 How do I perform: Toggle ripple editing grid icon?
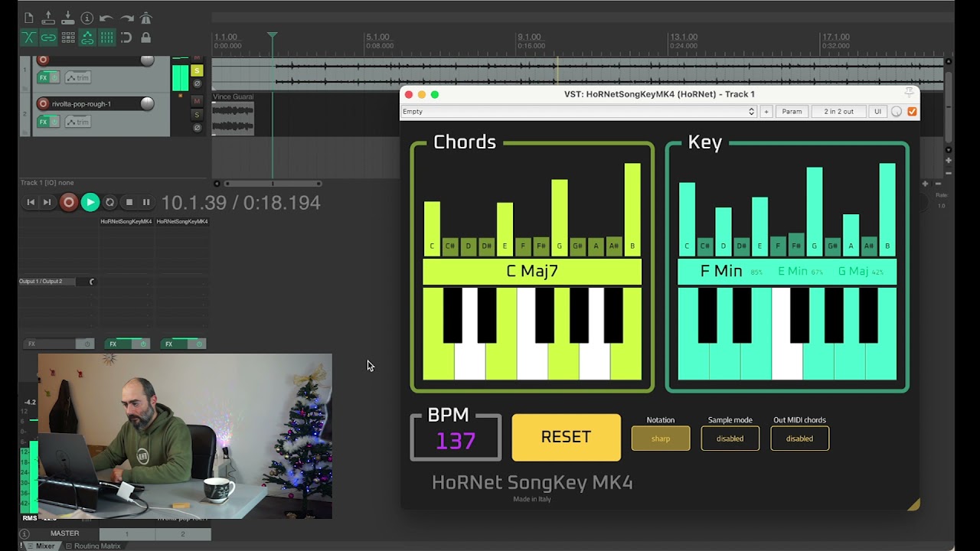(67, 37)
